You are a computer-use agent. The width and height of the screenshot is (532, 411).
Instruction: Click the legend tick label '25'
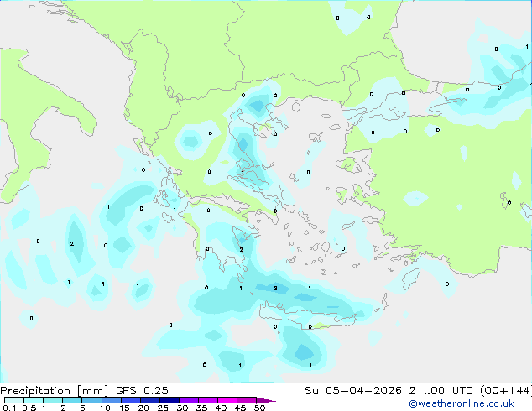tap(163, 408)
